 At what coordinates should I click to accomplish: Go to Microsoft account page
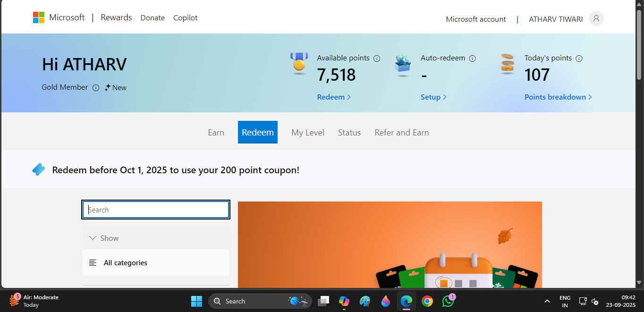click(476, 19)
